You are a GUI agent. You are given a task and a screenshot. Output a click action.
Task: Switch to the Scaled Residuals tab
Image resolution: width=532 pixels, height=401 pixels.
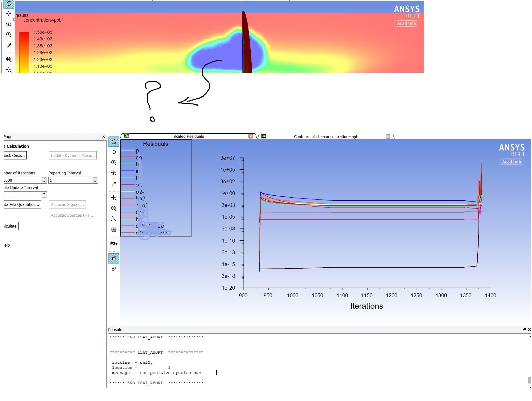[x=189, y=137]
